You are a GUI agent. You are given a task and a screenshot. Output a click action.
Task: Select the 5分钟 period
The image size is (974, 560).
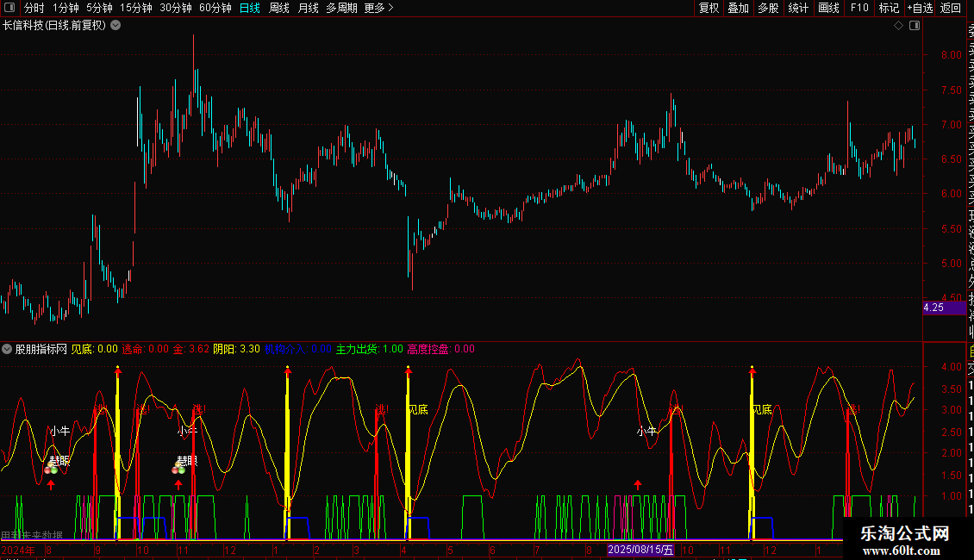[x=99, y=8]
